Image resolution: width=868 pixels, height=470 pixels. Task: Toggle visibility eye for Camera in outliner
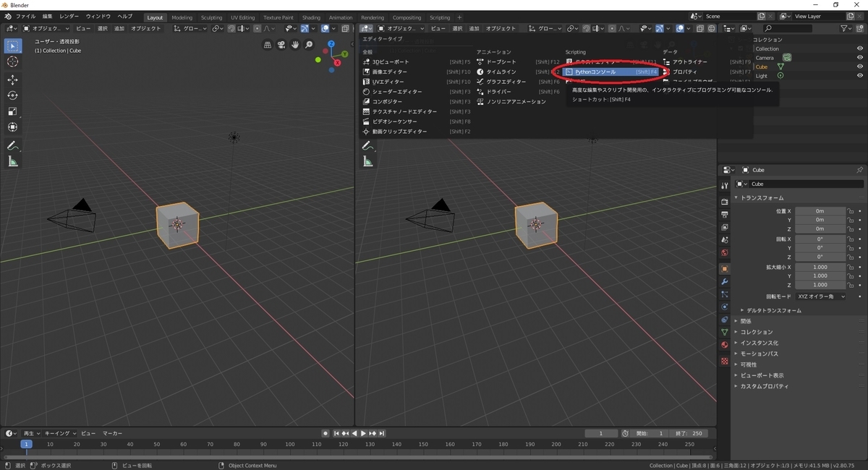coord(860,57)
